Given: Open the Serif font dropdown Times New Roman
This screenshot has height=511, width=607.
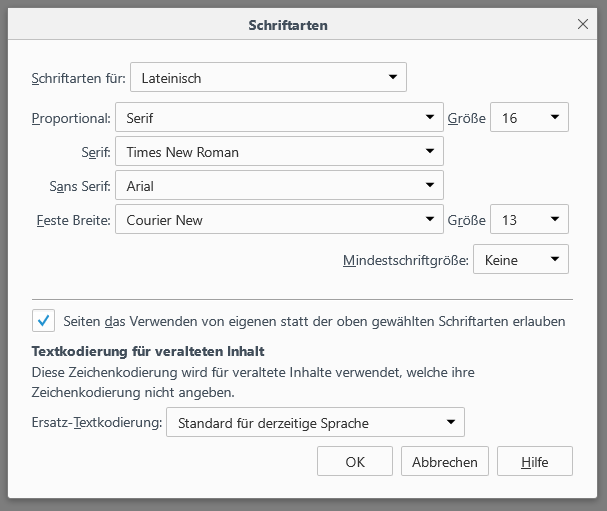Looking at the screenshot, I should tap(279, 151).
